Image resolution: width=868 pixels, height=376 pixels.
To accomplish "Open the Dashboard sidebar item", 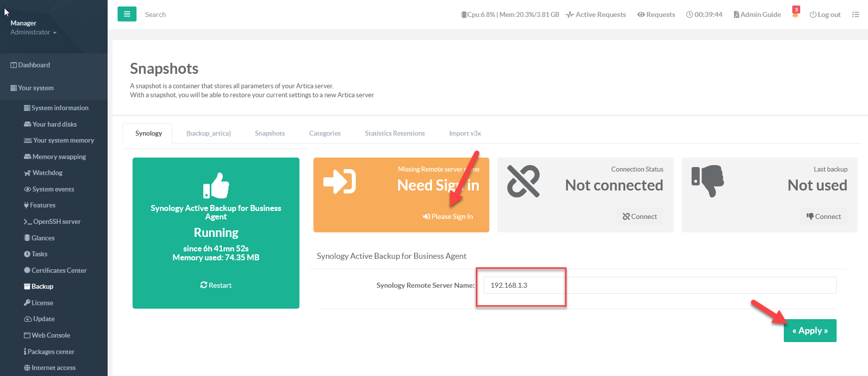I will click(x=34, y=65).
